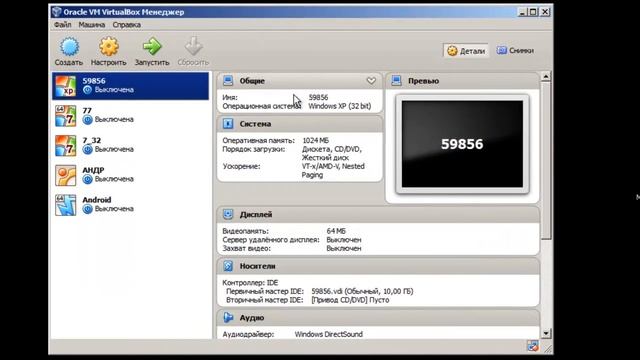Click the Windows DirectSound audio driver value
Screen dimensions: 640x360
(x=329, y=334)
